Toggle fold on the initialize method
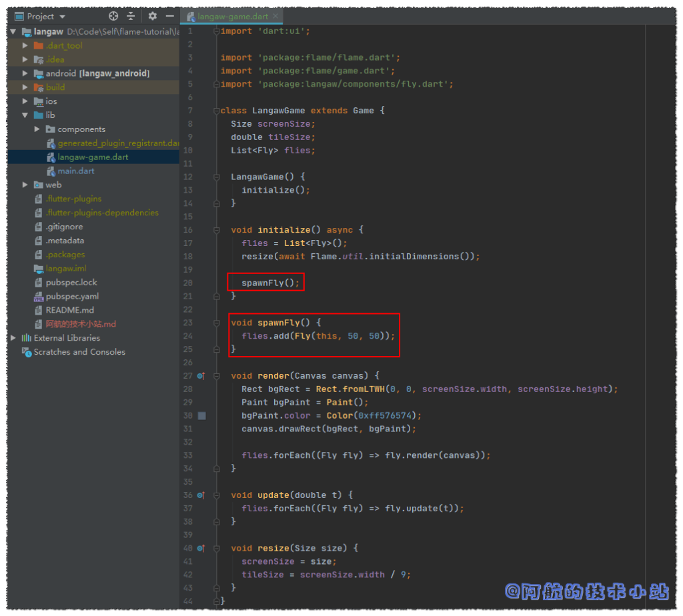This screenshot has height=616, width=683. tap(215, 230)
